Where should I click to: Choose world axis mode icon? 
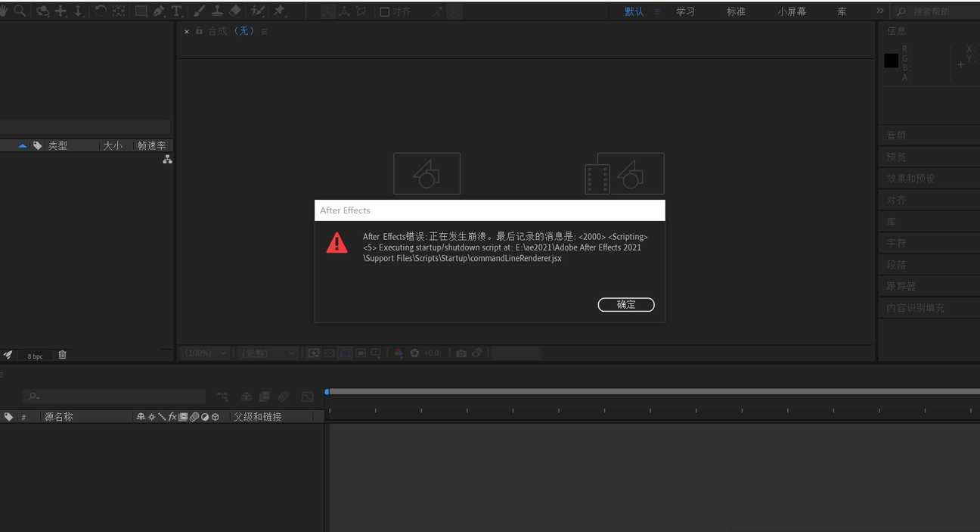(x=344, y=11)
